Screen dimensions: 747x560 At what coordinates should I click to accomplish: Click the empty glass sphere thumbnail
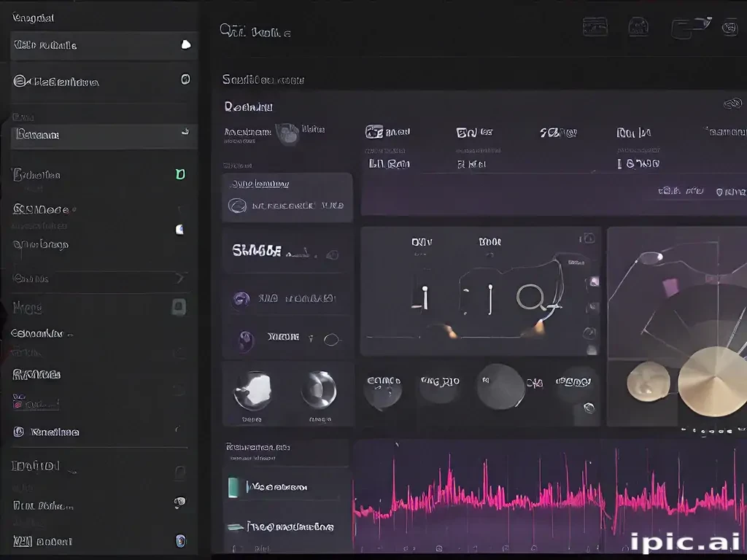319,389
